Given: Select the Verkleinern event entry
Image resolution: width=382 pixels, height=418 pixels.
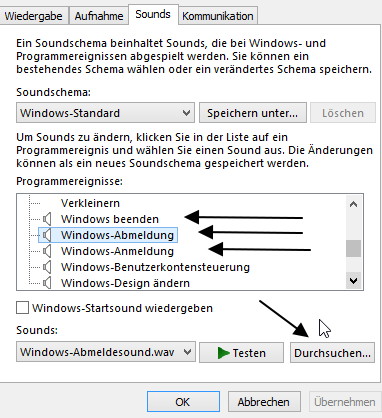Looking at the screenshot, I should (x=90, y=203).
